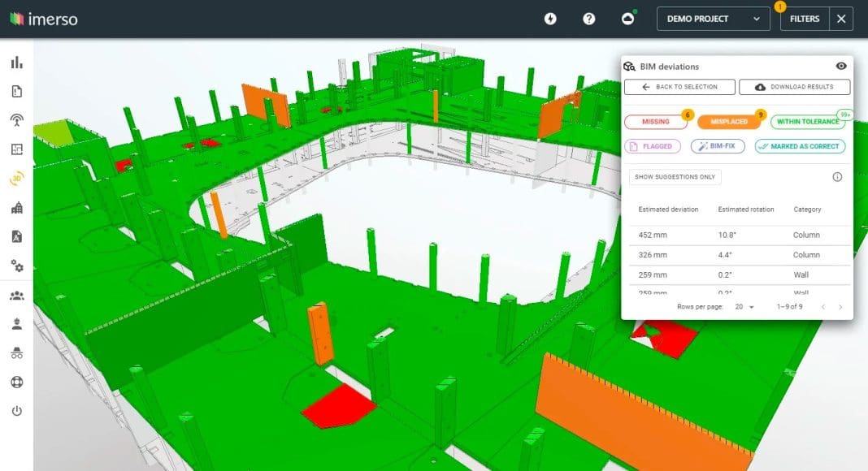Screen dimensions: 868x471
Task: Enable the Marked as Correct filter
Action: click(800, 146)
